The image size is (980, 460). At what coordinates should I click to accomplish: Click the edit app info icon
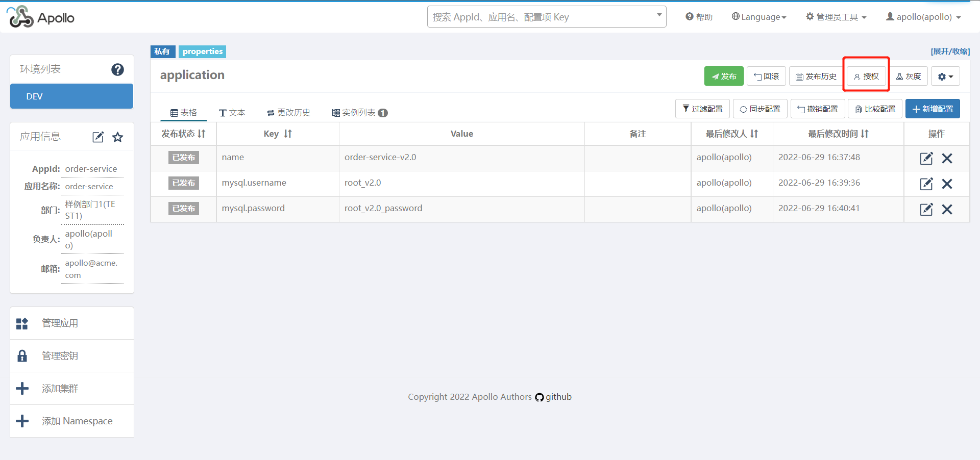[x=98, y=137]
